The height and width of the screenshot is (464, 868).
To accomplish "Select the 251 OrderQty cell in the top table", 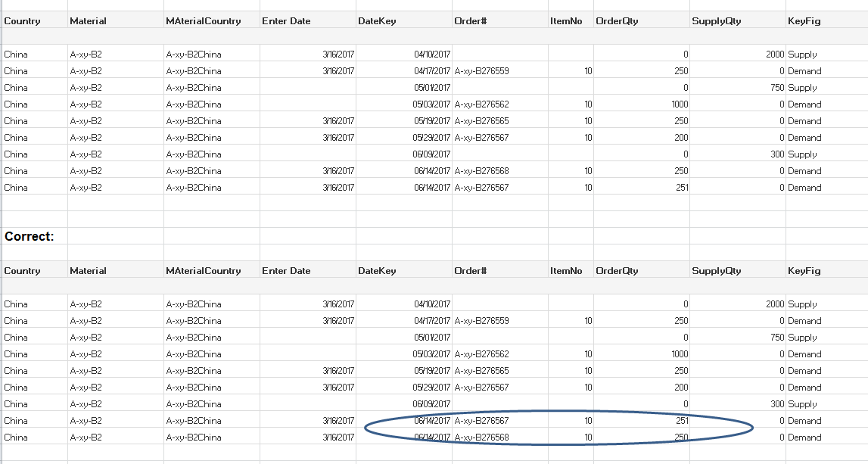I will [681, 188].
